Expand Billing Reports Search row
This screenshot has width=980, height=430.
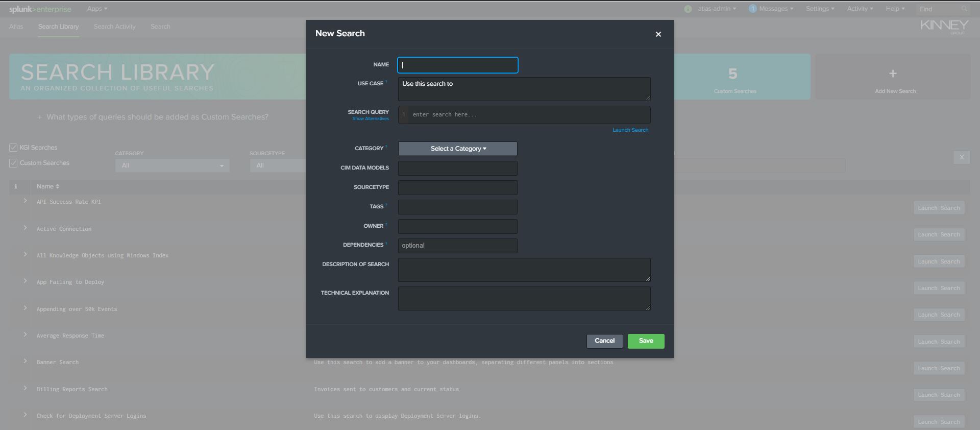coord(25,388)
